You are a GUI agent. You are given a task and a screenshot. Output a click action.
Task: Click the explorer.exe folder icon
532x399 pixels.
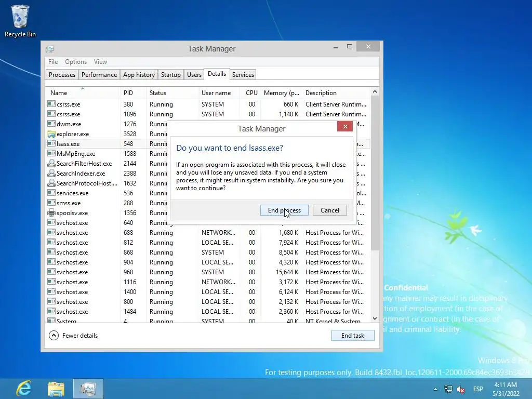point(51,134)
